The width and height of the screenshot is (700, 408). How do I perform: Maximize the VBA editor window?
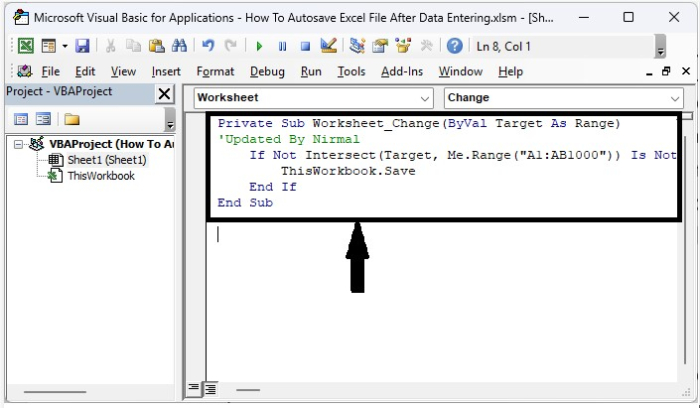pos(629,17)
